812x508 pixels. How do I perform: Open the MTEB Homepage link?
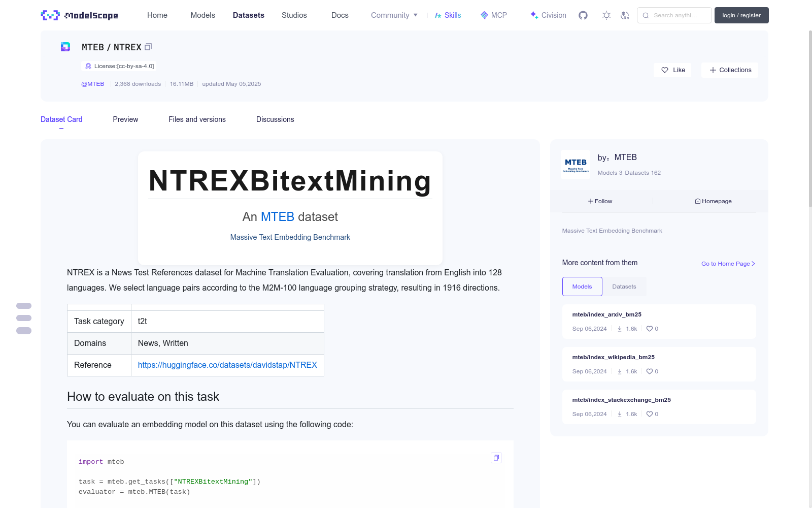[713, 201]
